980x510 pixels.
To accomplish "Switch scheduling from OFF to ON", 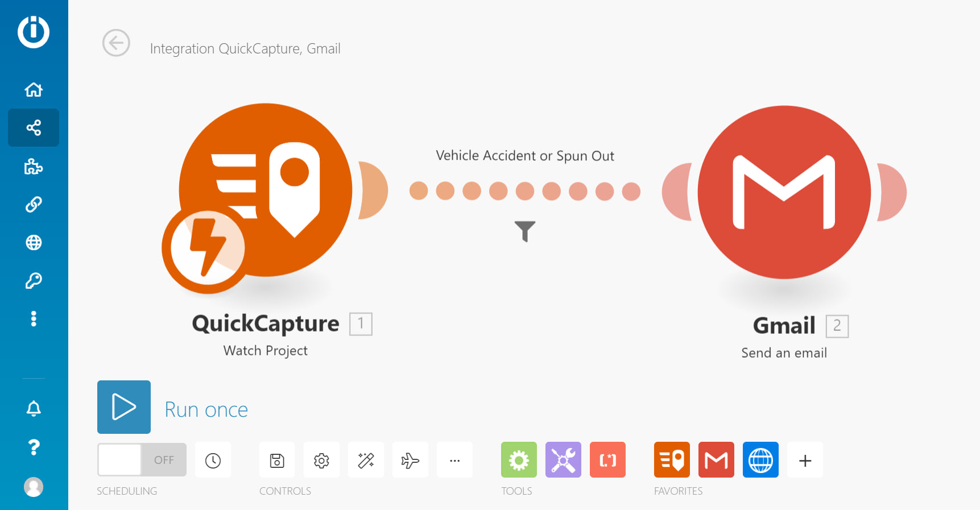I will [x=141, y=459].
